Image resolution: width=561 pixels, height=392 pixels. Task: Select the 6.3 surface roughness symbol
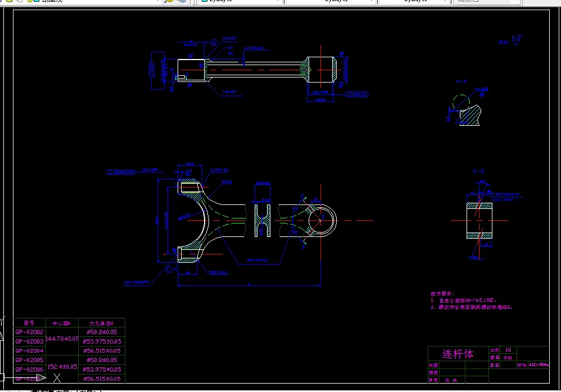[x=517, y=39]
